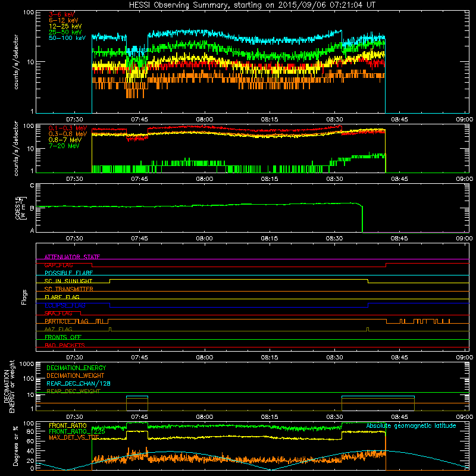This screenshot has height=476, width=476.
Task: Click the GOES15 W m-2 axis label
Action: click(21, 208)
